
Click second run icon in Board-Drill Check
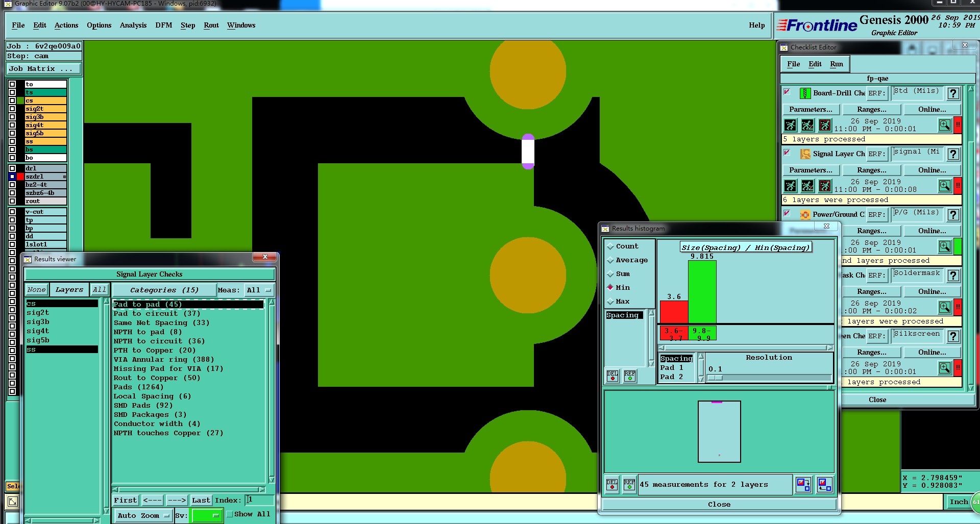[x=807, y=125]
